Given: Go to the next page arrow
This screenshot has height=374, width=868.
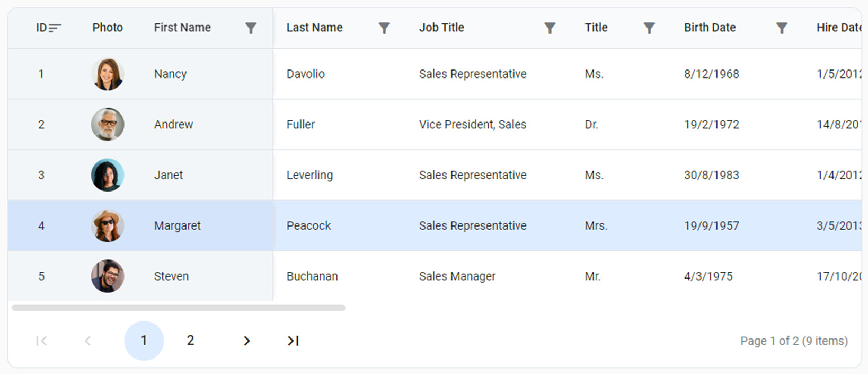Looking at the screenshot, I should pos(246,341).
